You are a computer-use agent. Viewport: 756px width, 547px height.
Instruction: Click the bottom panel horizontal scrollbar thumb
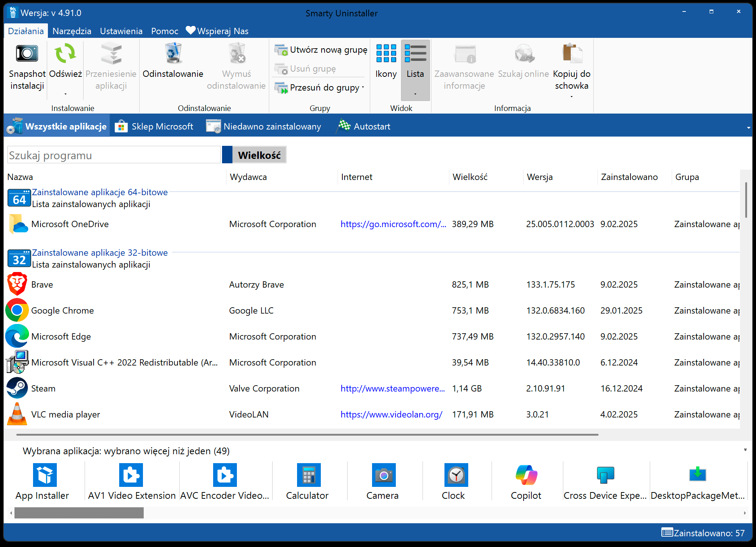tap(79, 513)
